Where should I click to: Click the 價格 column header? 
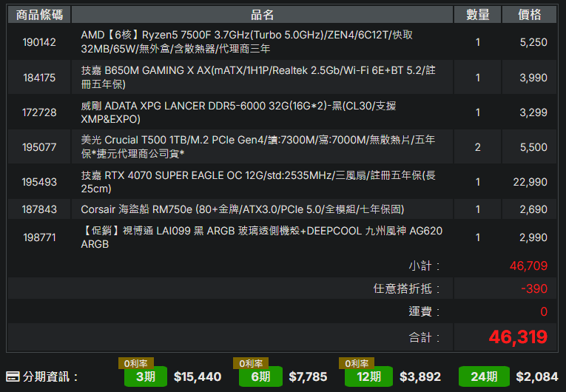coord(530,15)
